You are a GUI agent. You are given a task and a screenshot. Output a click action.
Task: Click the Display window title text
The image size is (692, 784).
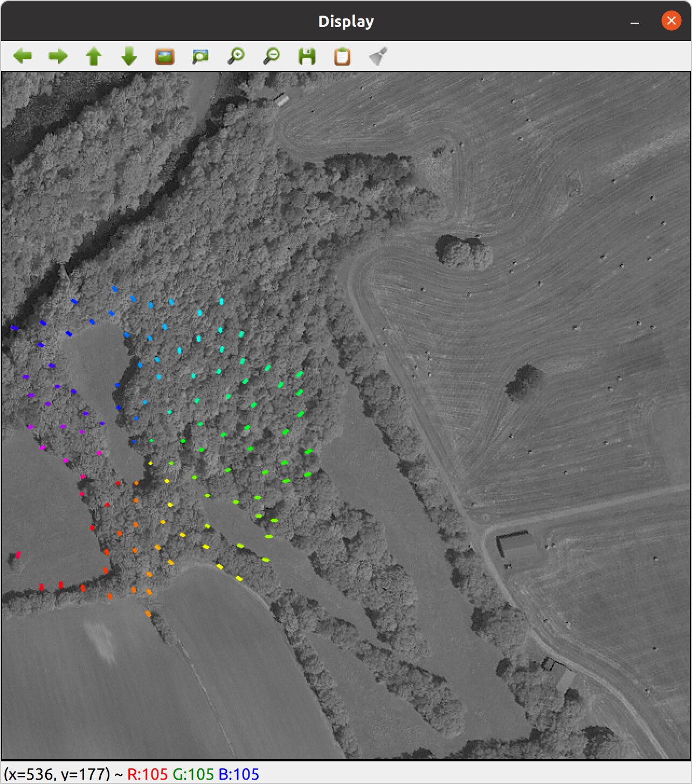coord(346,22)
